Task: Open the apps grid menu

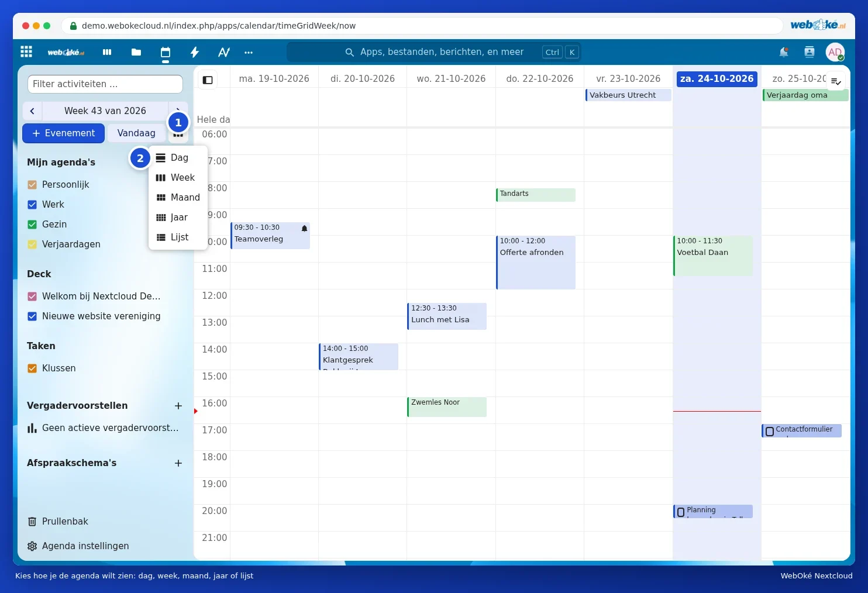Action: click(26, 52)
